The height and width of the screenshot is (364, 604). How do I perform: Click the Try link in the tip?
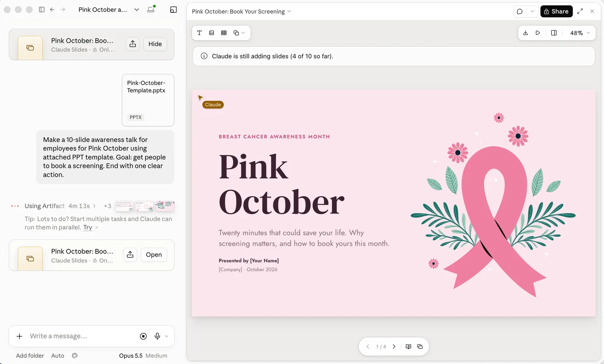(88, 227)
